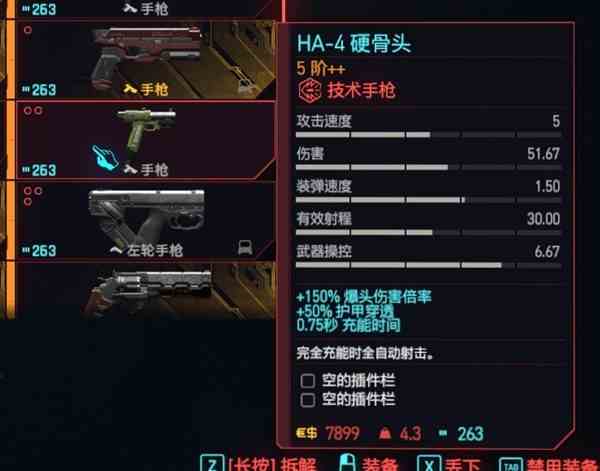Image resolution: width=600 pixels, height=471 pixels.
Task: Click the 武器操控 handling stat bar
Action: coord(428,265)
